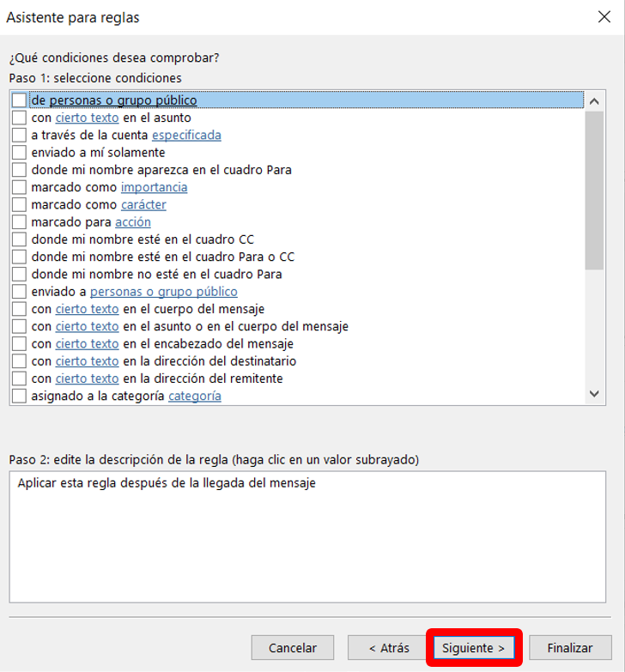Click 'personas o grupo público' in 'enviado a' row

pos(163,292)
